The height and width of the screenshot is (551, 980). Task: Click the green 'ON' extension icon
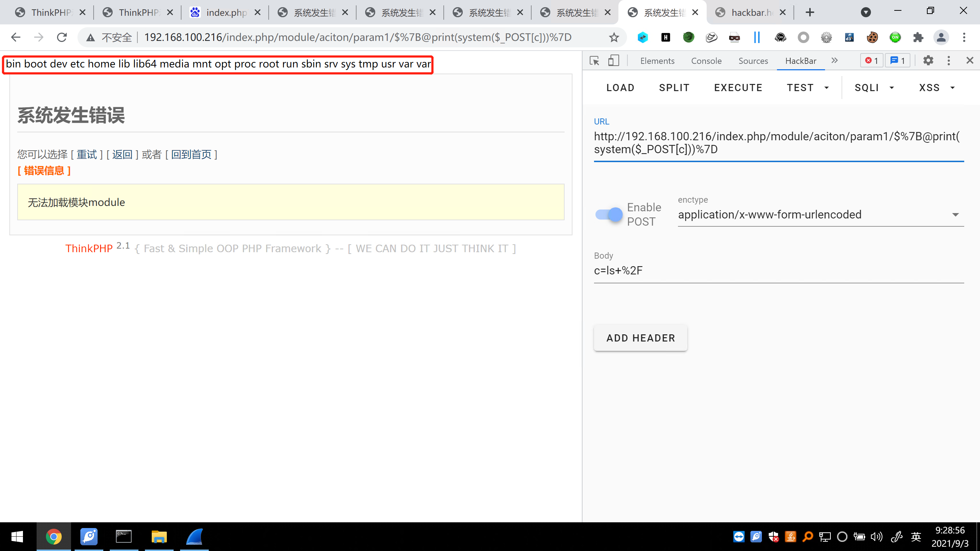point(895,37)
